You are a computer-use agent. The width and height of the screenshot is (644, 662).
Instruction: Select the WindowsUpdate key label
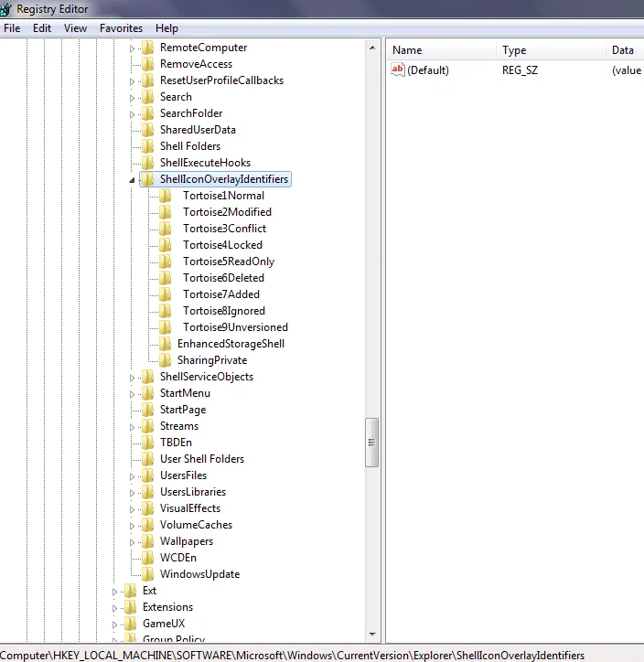[x=199, y=574]
